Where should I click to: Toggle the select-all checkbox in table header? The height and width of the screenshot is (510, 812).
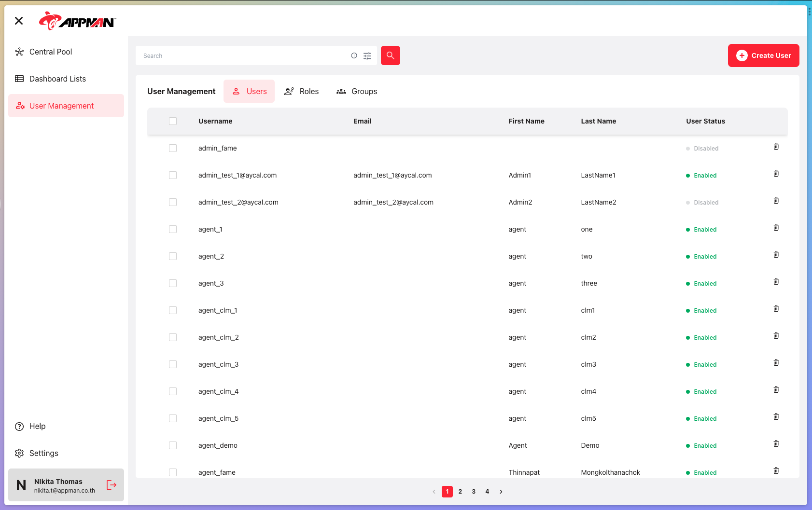173,121
